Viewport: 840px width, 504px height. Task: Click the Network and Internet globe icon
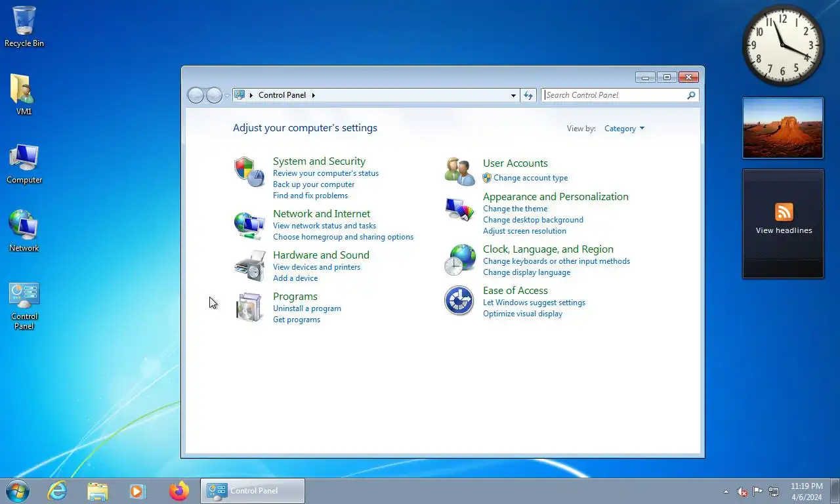[x=249, y=226]
